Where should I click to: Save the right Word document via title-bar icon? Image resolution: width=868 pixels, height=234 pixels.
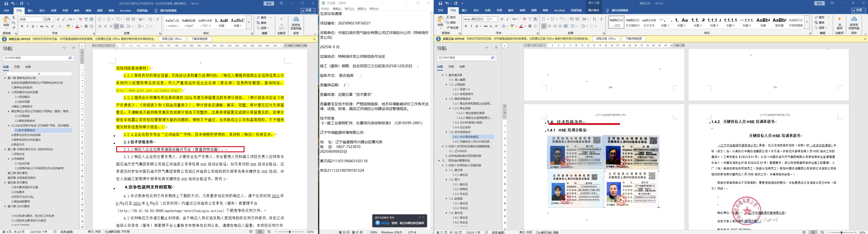point(440,3)
